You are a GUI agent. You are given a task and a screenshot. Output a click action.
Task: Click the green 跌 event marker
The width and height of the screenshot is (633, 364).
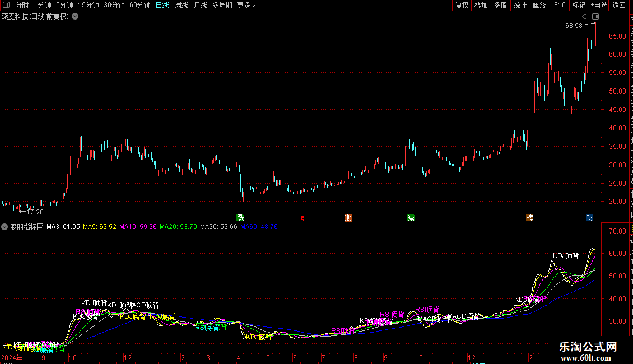(240, 217)
